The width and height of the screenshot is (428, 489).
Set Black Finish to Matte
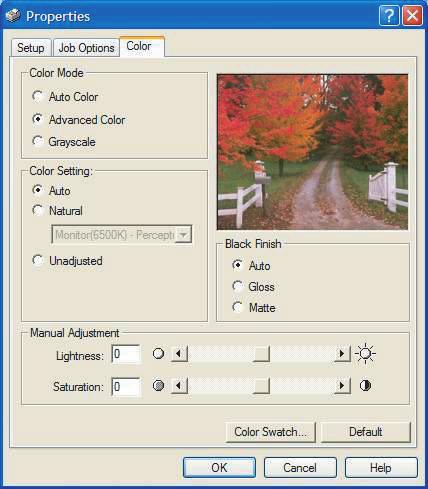[238, 307]
